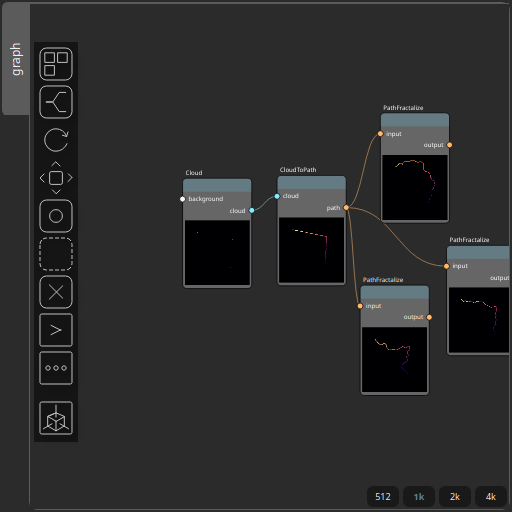The image size is (512, 512).
Task: Select the 1k resolution option
Action: [419, 497]
